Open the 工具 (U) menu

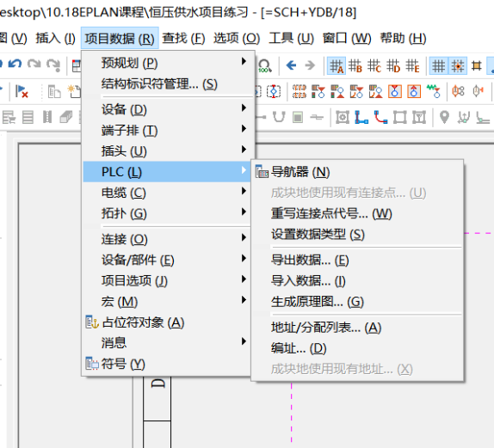(292, 39)
